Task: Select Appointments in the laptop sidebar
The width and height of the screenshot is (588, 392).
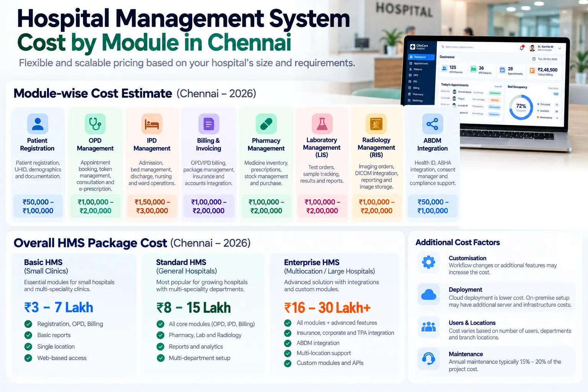Action: (419, 64)
